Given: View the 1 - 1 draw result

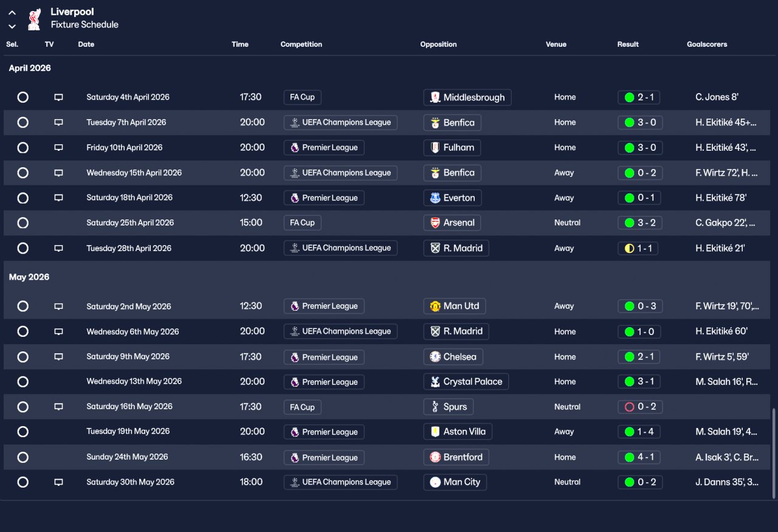Looking at the screenshot, I should pos(638,248).
